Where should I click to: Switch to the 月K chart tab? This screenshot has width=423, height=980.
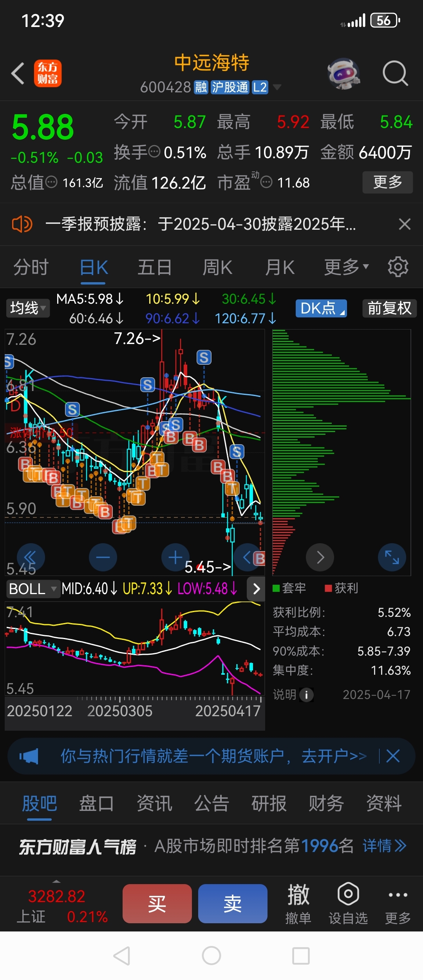[280, 267]
